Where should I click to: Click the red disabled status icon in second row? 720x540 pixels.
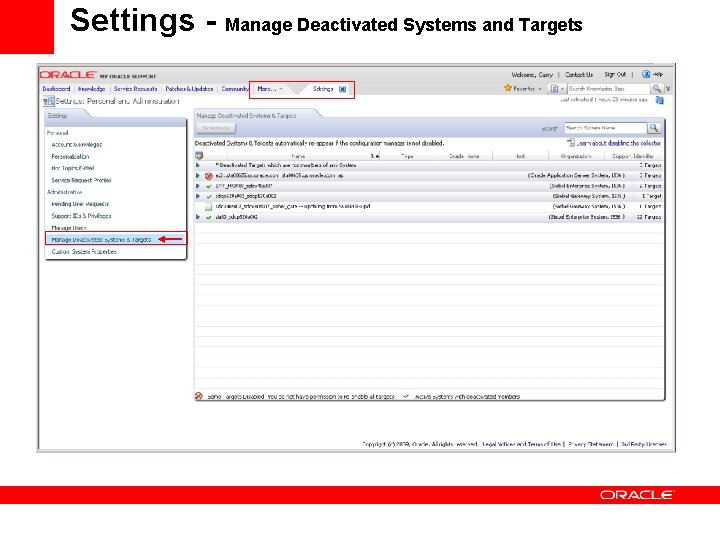(x=208, y=176)
